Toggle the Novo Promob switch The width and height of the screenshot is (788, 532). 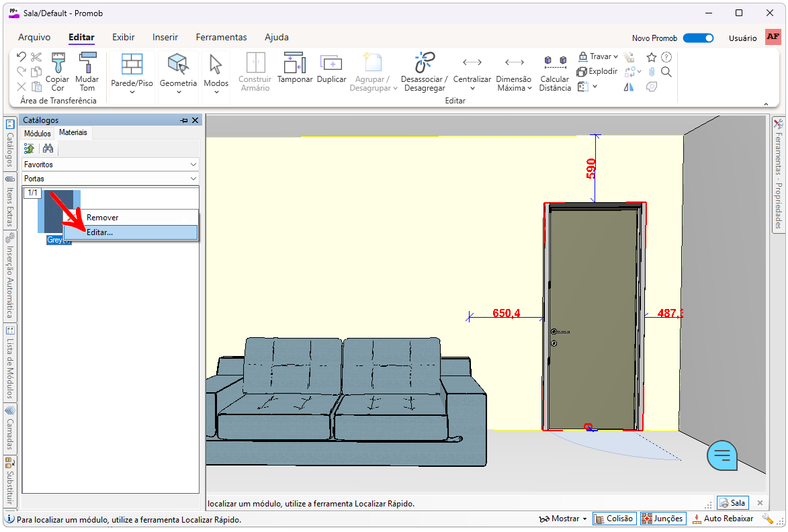tap(698, 38)
